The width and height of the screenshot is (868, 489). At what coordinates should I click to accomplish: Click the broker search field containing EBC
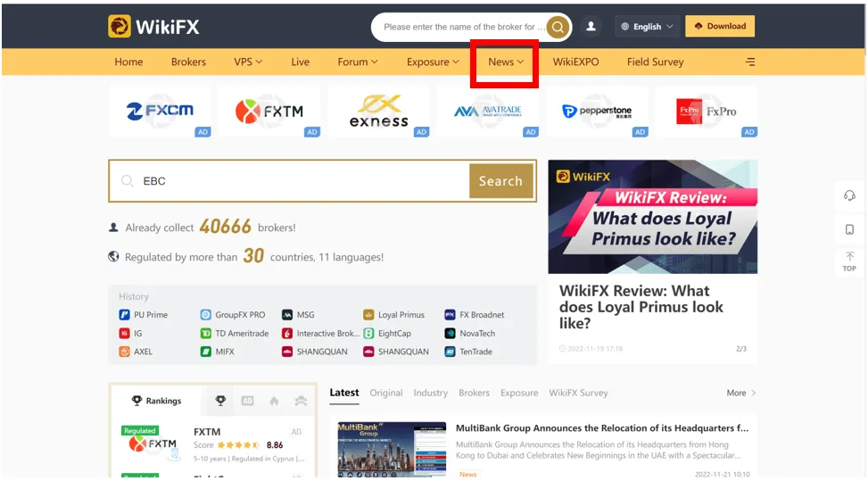tap(289, 181)
